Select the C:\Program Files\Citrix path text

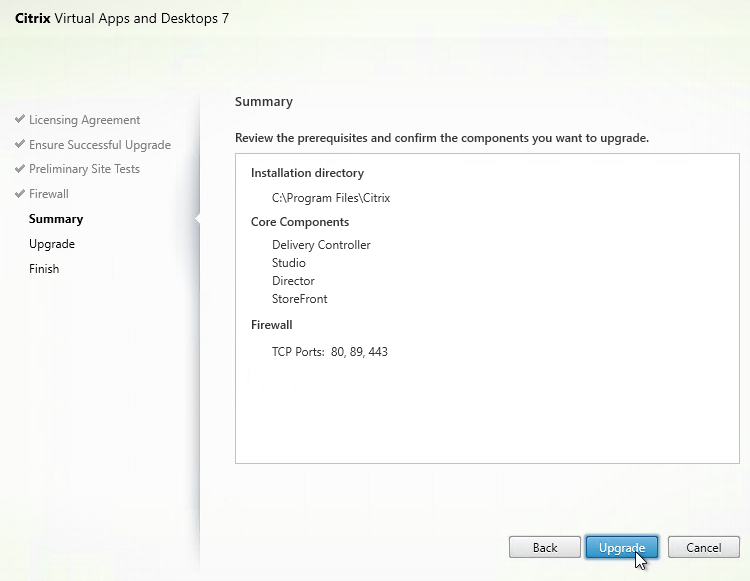tap(331, 198)
